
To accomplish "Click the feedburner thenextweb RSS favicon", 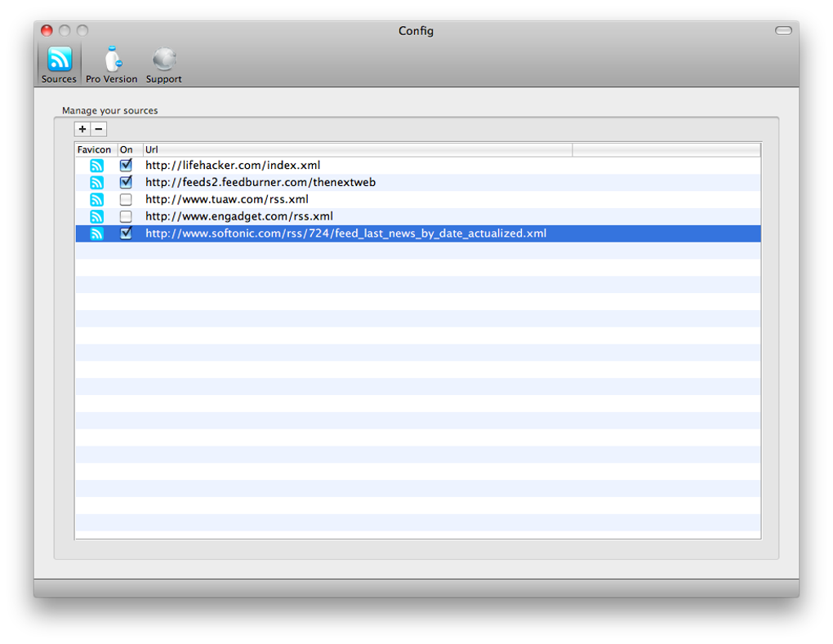I will [x=96, y=183].
